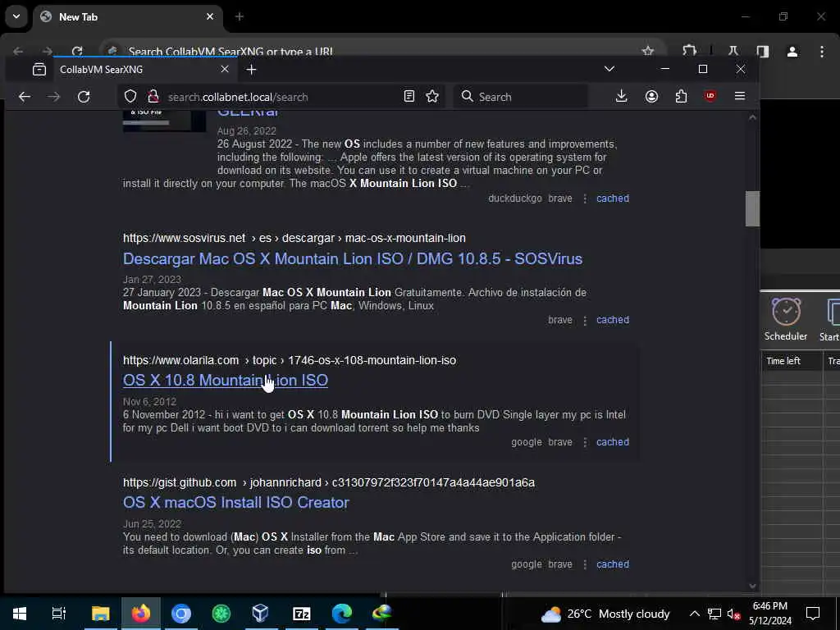The height and width of the screenshot is (630, 840).
Task: Open the notification center icon
Action: [x=813, y=614]
